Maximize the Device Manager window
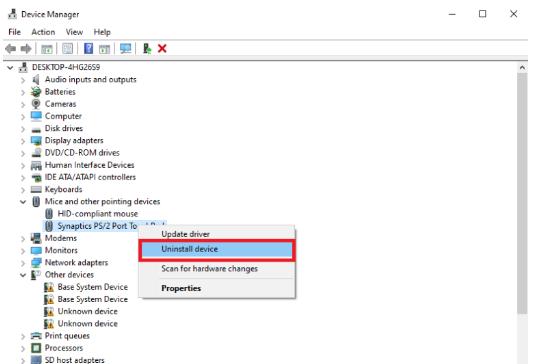 pos(483,14)
